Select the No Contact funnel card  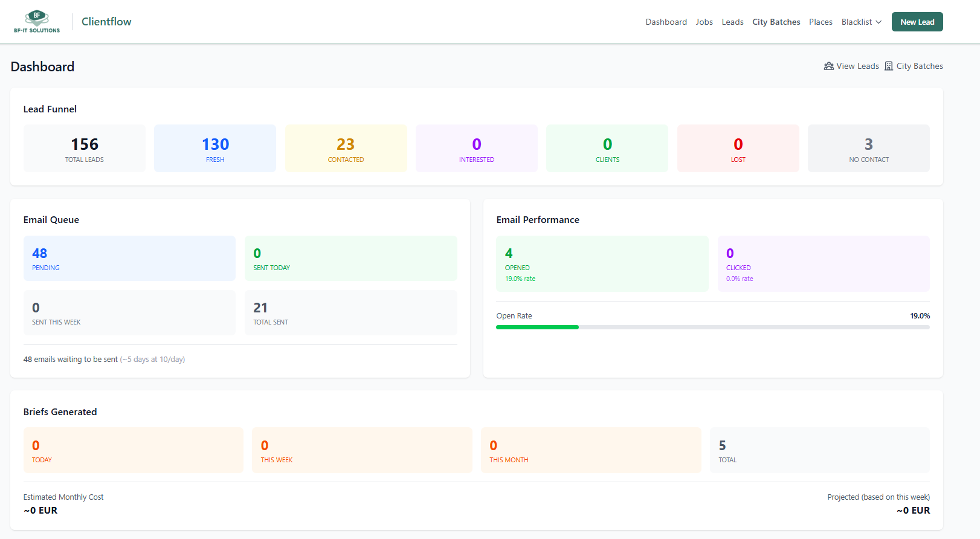click(x=868, y=149)
